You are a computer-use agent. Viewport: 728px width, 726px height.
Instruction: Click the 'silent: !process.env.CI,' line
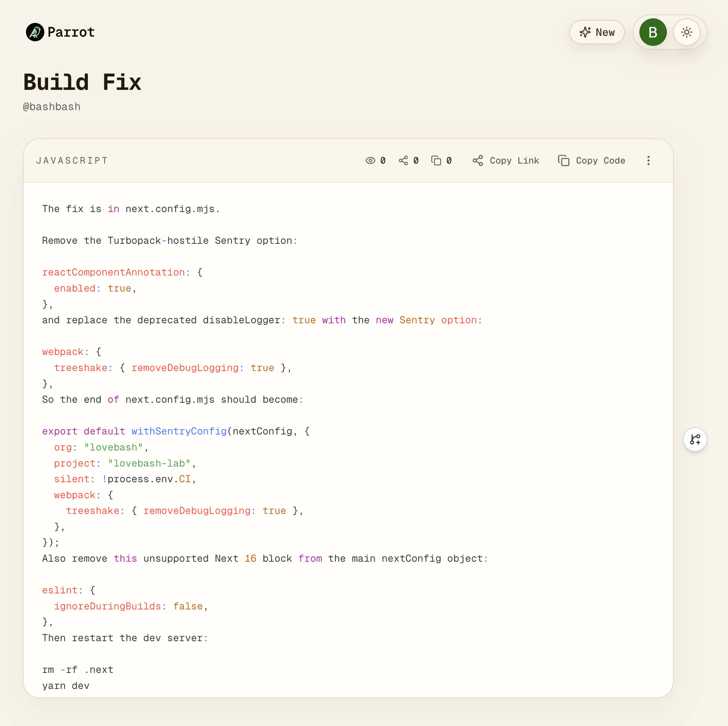(x=125, y=479)
